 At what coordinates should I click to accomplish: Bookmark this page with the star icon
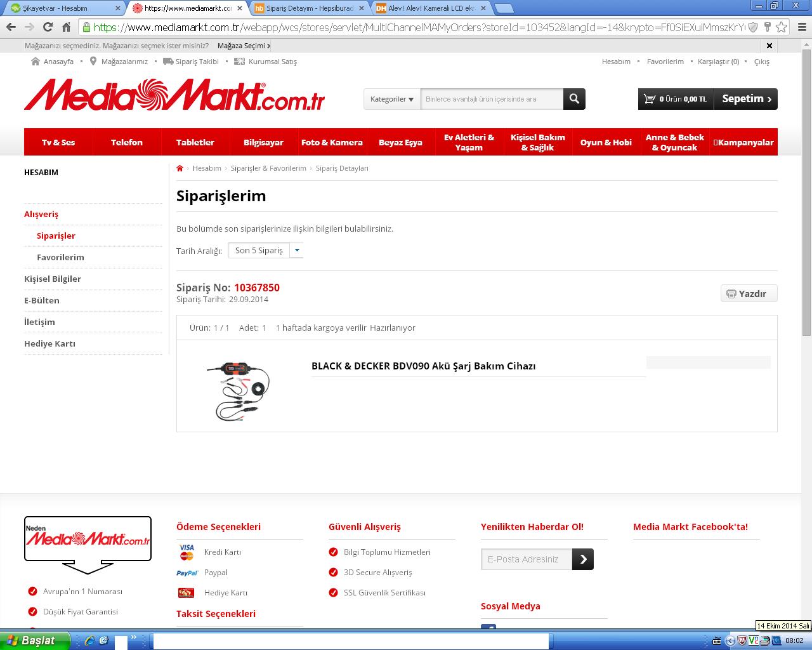click(782, 27)
